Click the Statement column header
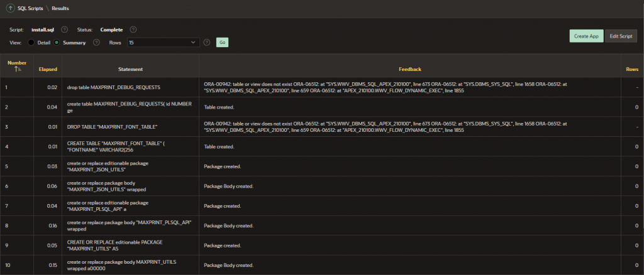The height and width of the screenshot is (275, 644). [130, 68]
